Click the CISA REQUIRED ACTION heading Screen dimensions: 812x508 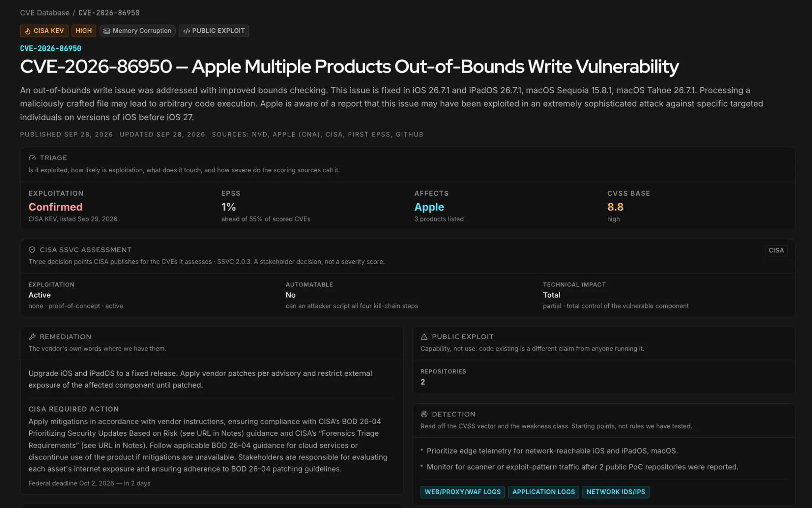click(x=74, y=409)
